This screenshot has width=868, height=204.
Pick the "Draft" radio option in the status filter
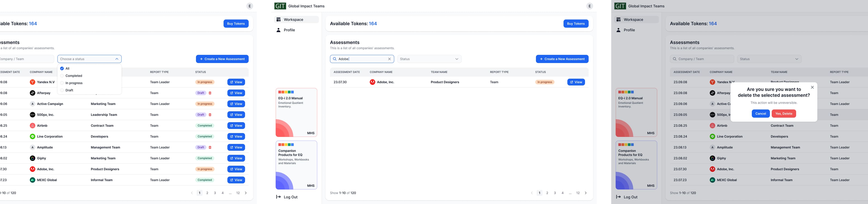click(62, 90)
